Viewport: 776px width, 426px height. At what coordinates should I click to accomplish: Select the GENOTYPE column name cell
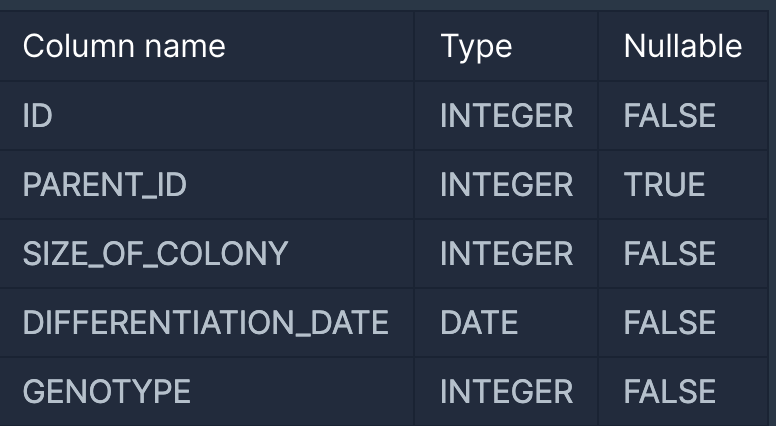point(106,392)
